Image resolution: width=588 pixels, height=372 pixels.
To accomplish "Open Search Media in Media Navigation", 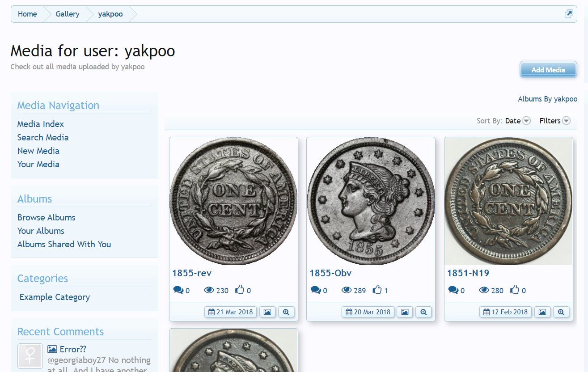I will (x=43, y=137).
